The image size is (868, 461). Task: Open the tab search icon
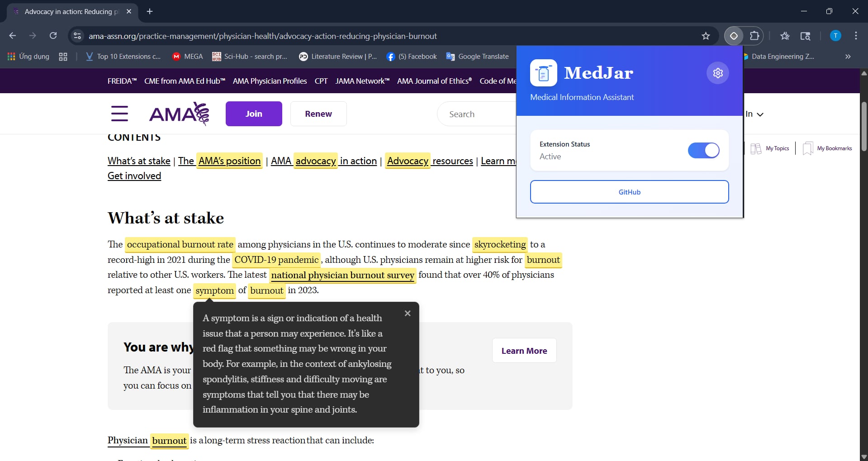pyautogui.click(x=805, y=36)
